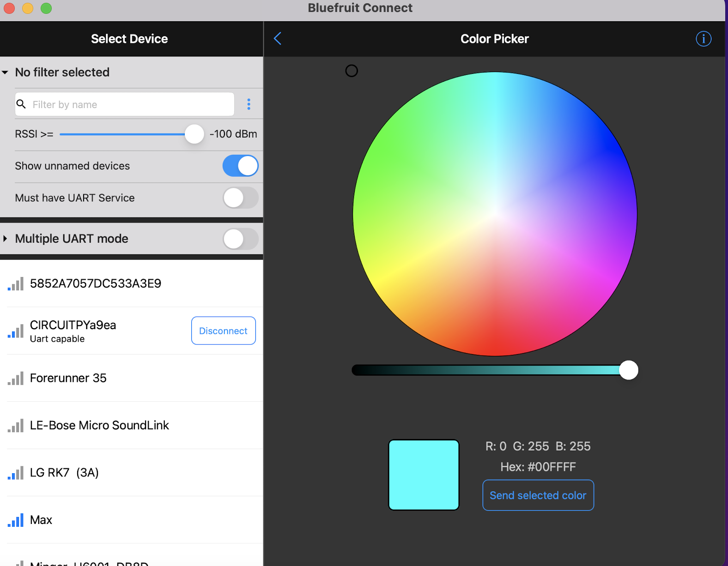Collapse the No filter selected section
This screenshot has height=566, width=728.
5,72
